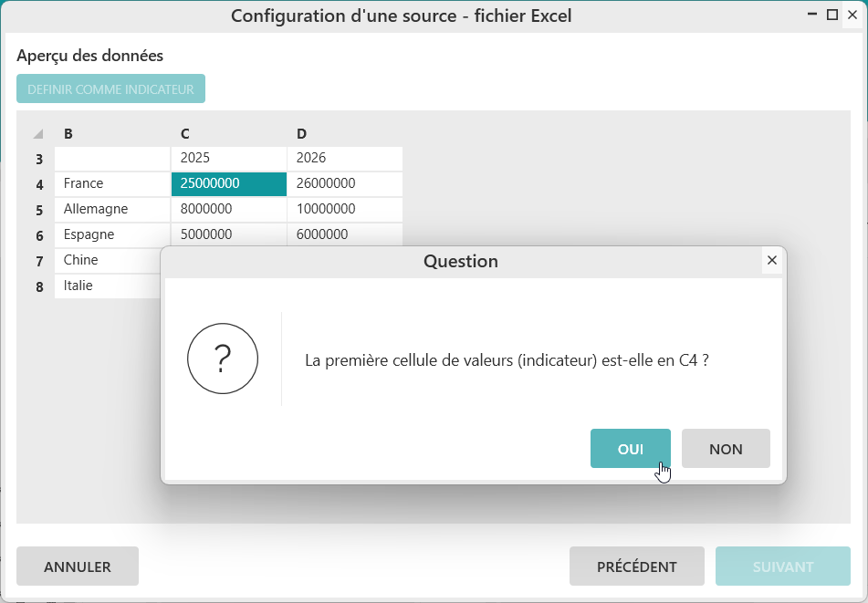
Task: Close the Question dialog with X
Action: point(772,261)
